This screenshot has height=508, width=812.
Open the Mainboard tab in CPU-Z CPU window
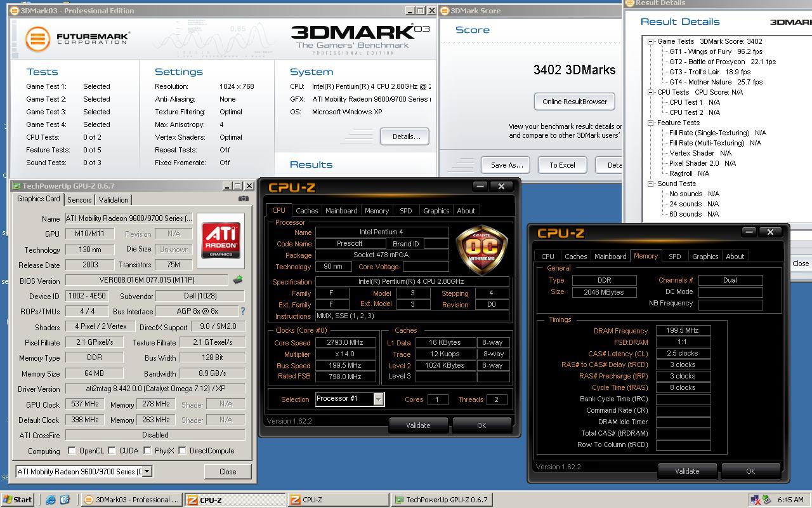(x=341, y=211)
